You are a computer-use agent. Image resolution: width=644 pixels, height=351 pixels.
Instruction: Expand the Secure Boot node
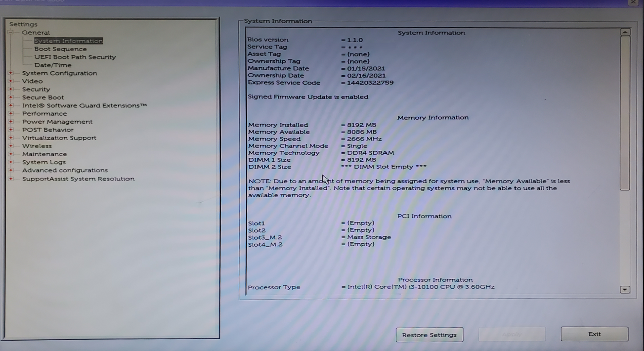coord(11,97)
